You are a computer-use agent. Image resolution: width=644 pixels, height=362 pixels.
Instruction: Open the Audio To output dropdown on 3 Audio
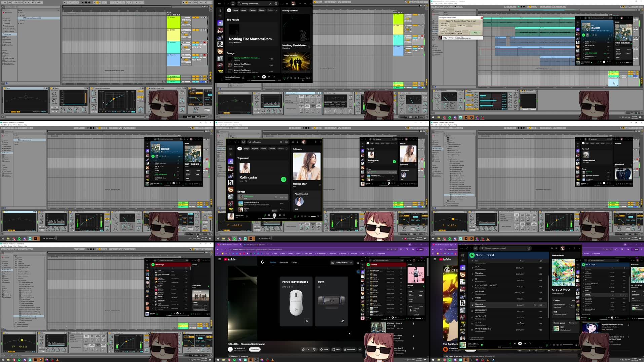point(186,50)
